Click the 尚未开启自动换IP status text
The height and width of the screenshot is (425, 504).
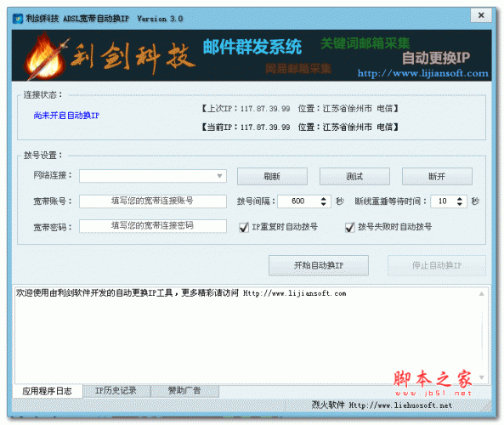(x=66, y=115)
